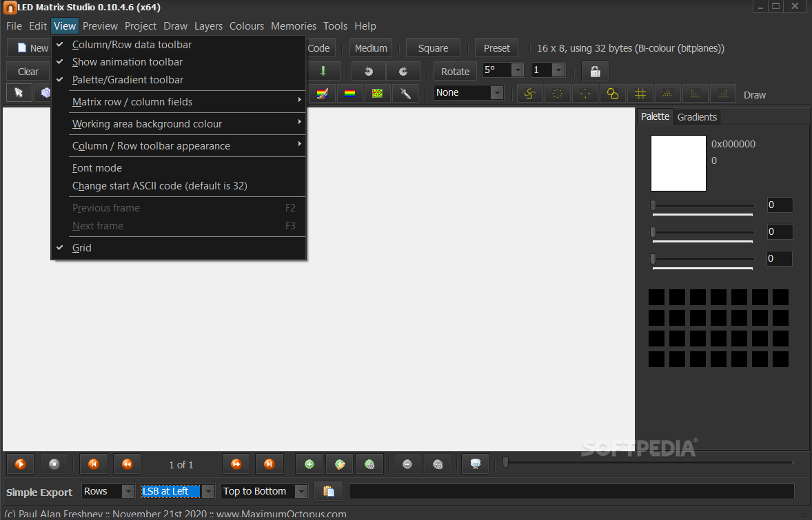
Task: Click the simple export output text field
Action: [x=571, y=491]
